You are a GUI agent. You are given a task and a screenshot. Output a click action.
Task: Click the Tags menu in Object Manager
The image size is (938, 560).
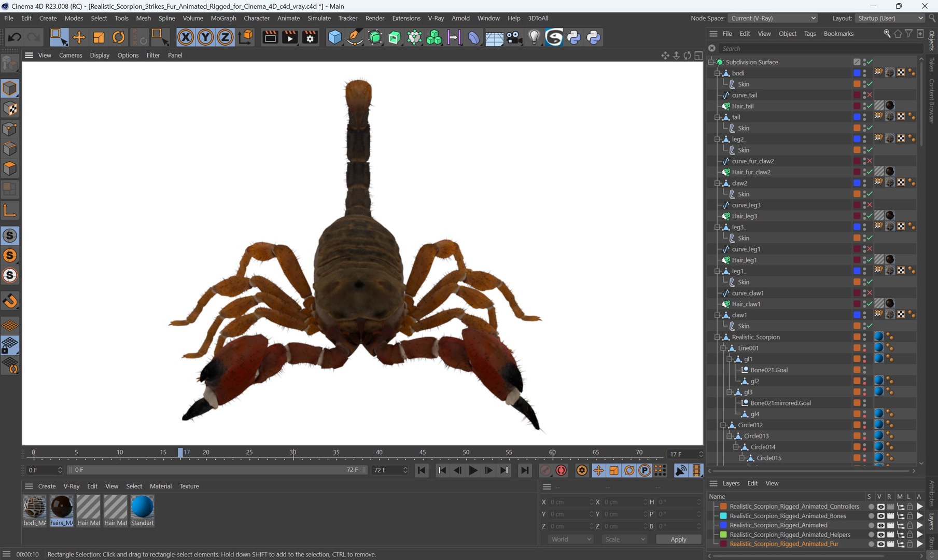810,34
